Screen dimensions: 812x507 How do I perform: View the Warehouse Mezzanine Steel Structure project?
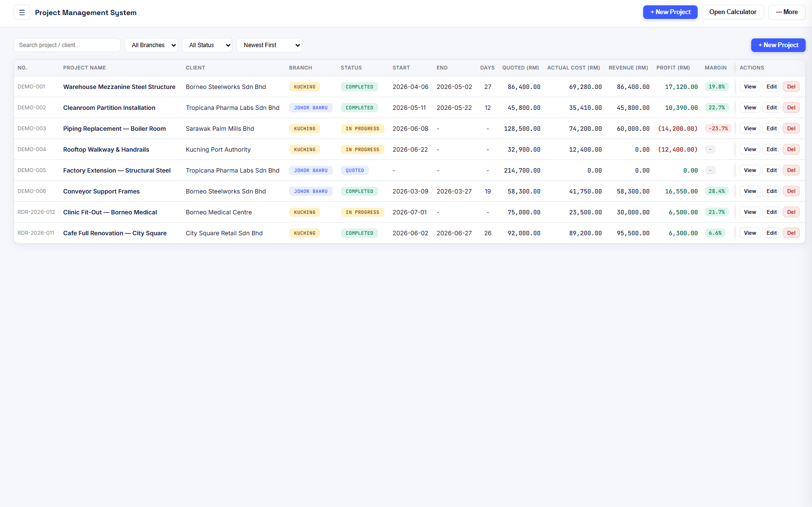750,87
